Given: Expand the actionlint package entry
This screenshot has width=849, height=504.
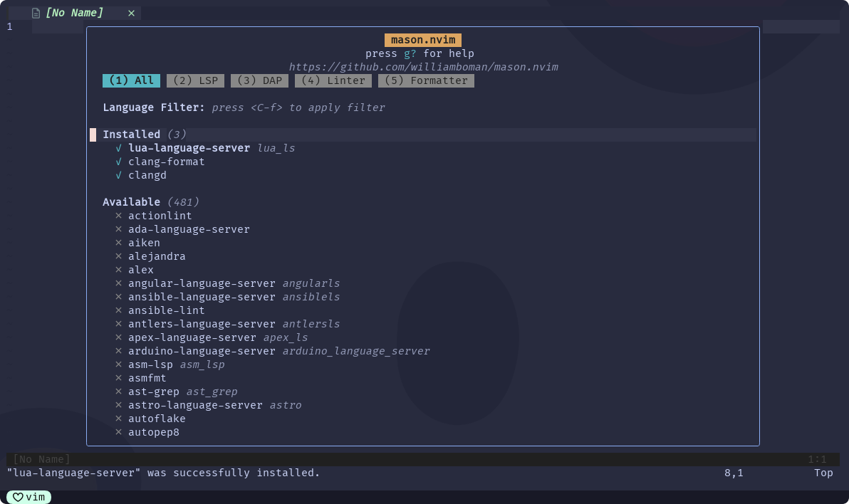Looking at the screenshot, I should pyautogui.click(x=160, y=216).
